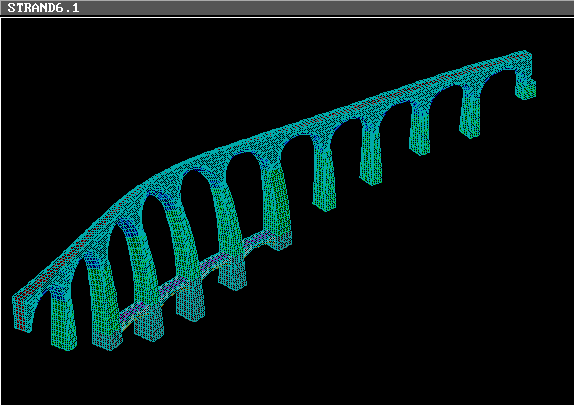Pick the first pier beside the left abutment
This screenshot has width=574, height=410.
point(63,317)
